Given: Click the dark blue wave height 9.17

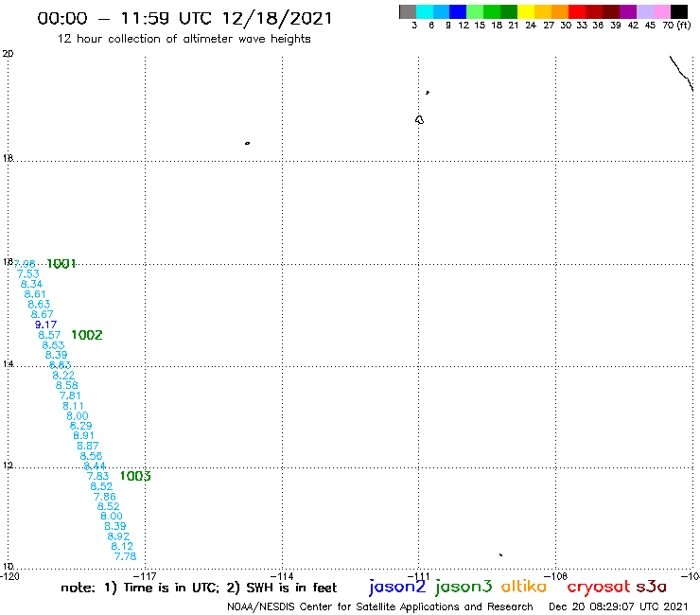Looking at the screenshot, I should tap(45, 325).
